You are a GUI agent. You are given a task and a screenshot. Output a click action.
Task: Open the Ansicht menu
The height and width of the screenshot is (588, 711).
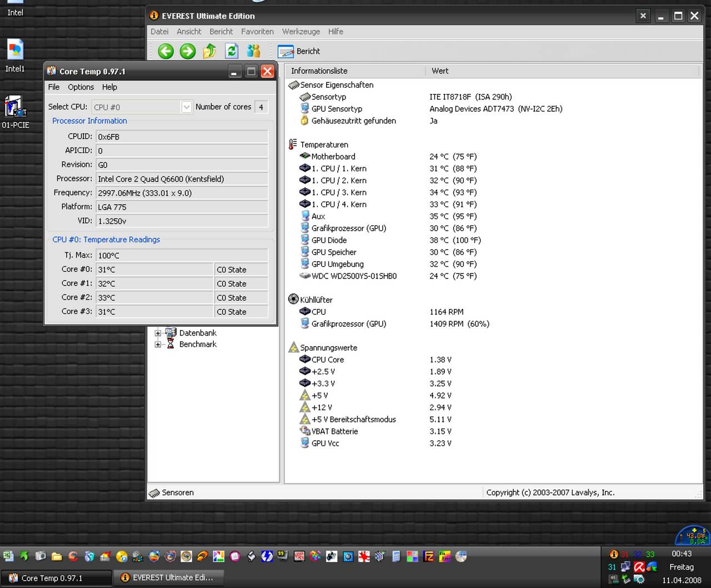click(189, 32)
